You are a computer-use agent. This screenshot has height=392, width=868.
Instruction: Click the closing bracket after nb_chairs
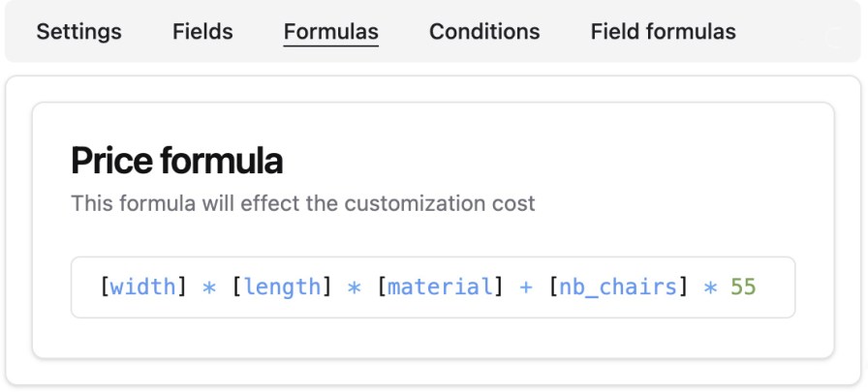pos(683,287)
